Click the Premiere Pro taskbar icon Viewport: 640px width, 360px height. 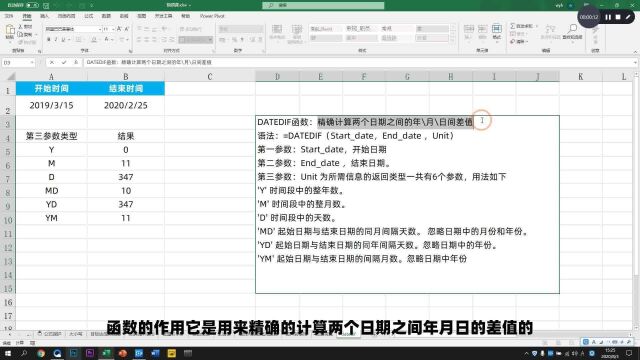[x=90, y=353]
